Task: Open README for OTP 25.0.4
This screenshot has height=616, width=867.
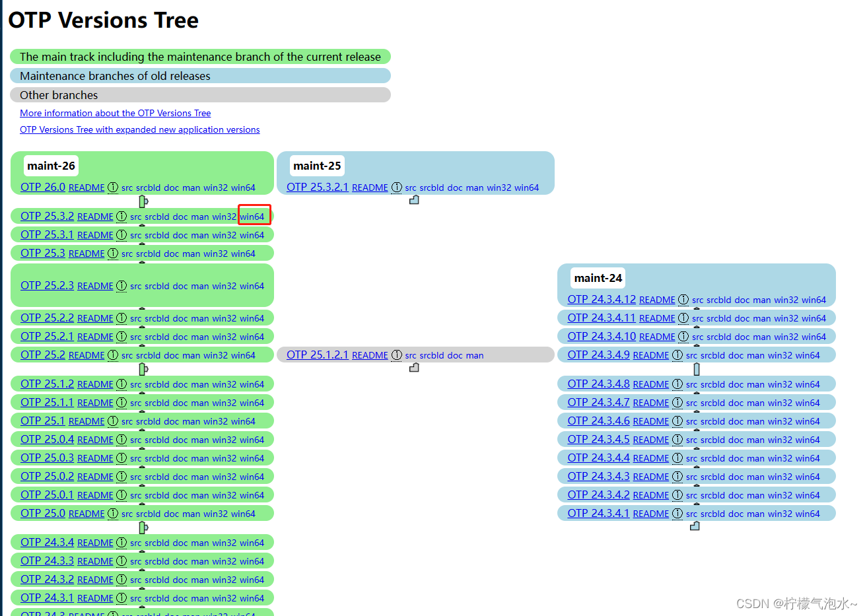Action: (95, 440)
